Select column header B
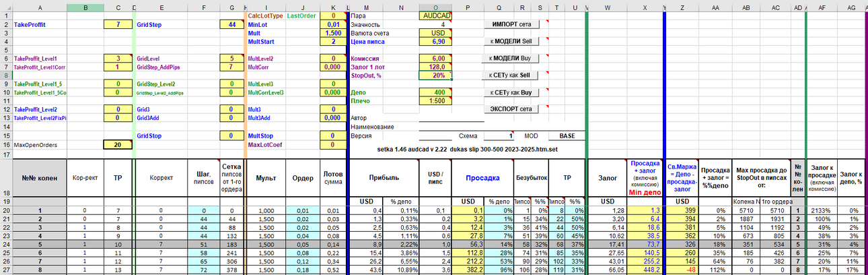868x275 pixels. click(x=85, y=7)
